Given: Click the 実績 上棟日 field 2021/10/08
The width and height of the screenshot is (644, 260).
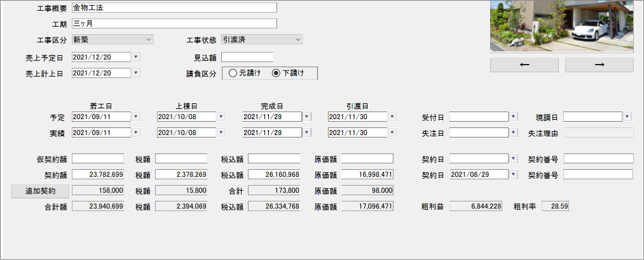Looking at the screenshot, I should click(187, 133).
